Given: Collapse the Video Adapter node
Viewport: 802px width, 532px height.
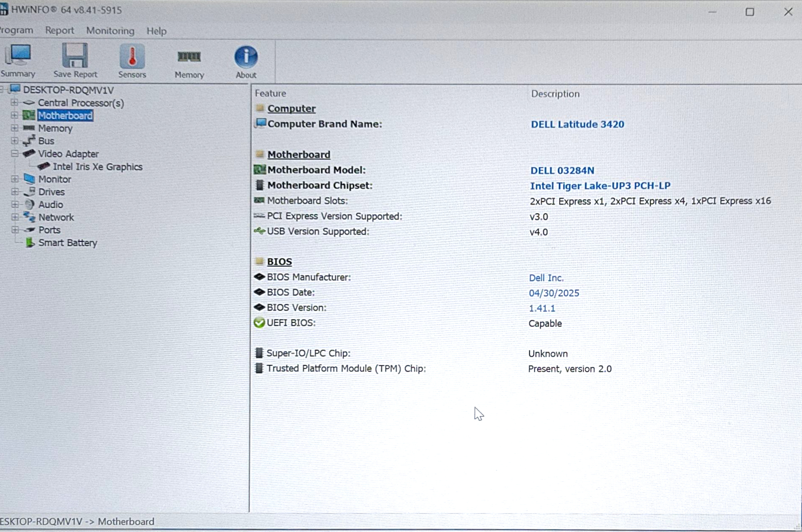Looking at the screenshot, I should pos(14,153).
